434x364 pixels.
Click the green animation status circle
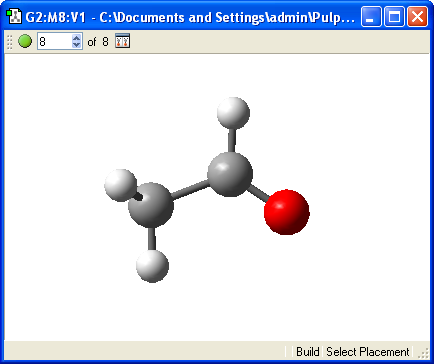[25, 41]
